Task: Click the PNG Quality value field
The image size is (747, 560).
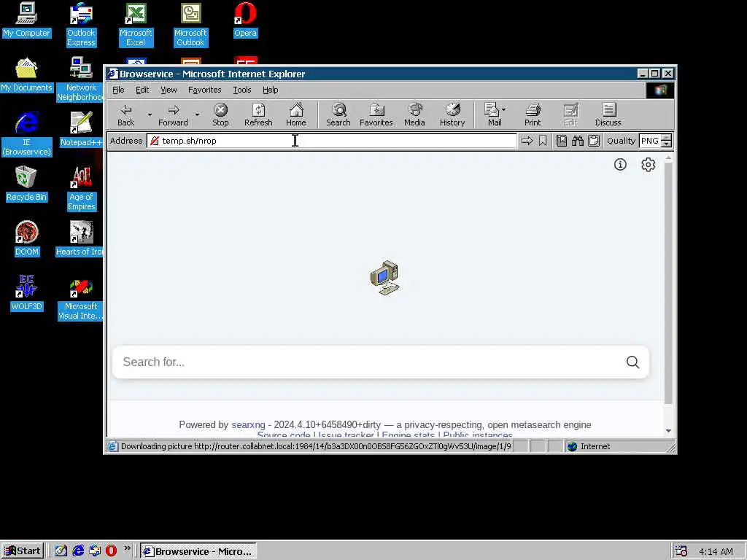Action: click(650, 141)
